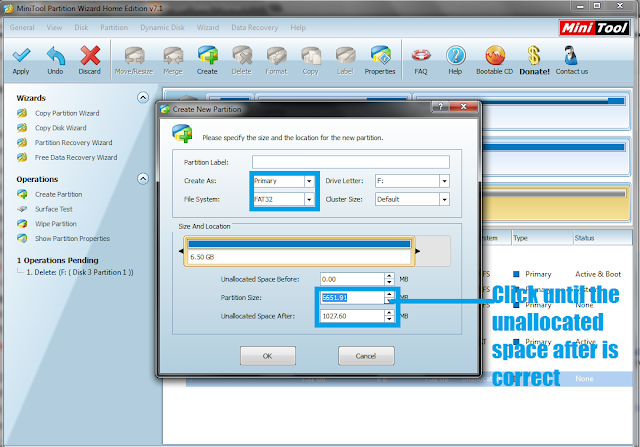Open the Dynamic Disk menu
The image size is (640, 447).
162,27
